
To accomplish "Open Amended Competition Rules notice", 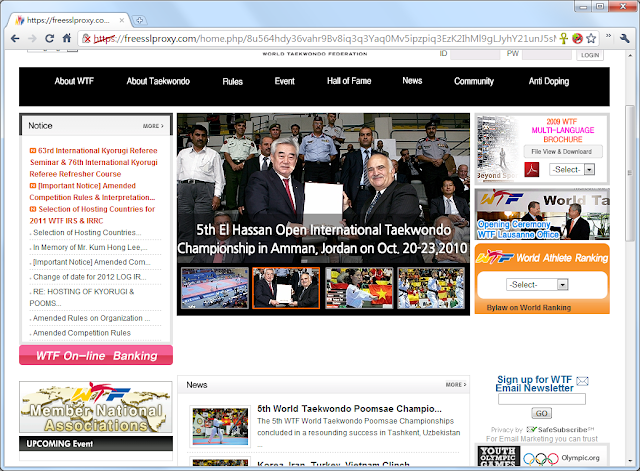I will click(82, 333).
